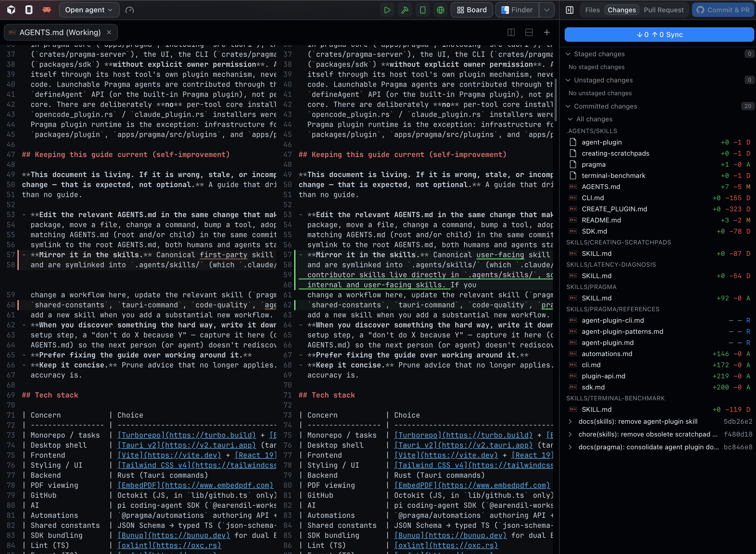Open sdk.md in references
756x554 pixels.
tap(659, 387)
